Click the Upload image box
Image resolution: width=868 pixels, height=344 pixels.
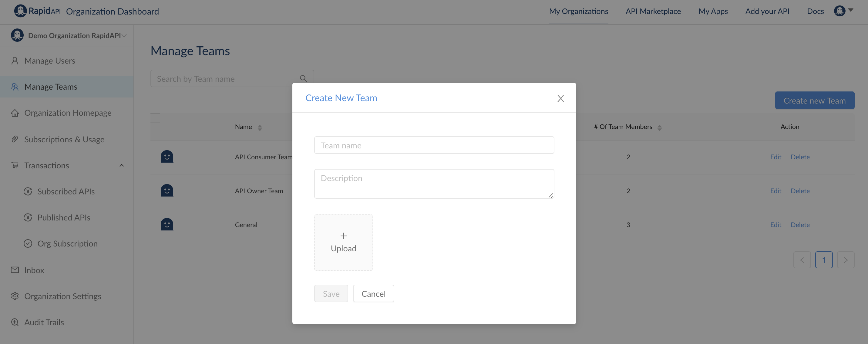point(343,242)
